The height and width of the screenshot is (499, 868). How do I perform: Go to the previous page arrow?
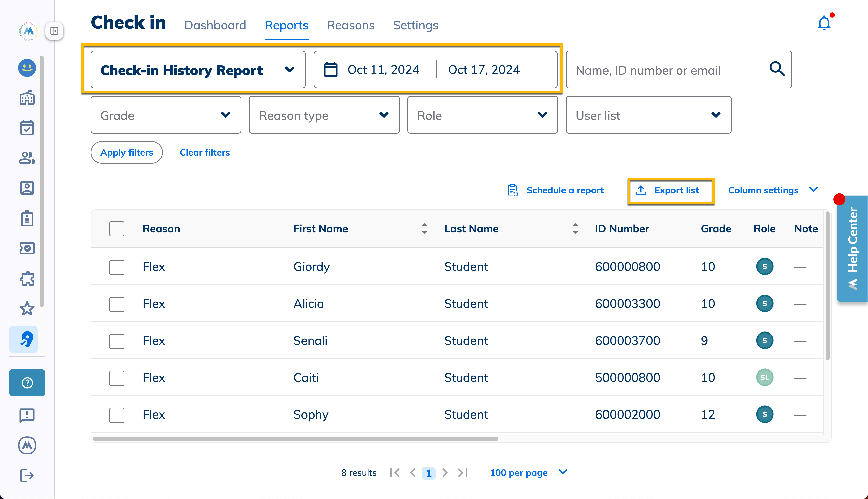(x=413, y=473)
